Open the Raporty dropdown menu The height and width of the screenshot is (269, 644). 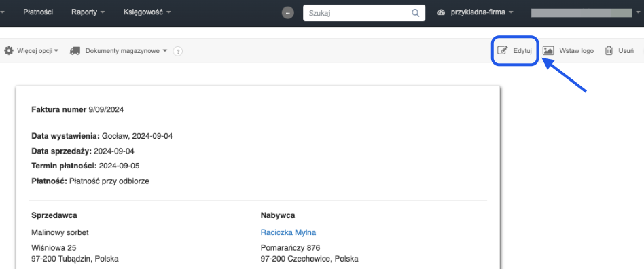[x=88, y=12]
